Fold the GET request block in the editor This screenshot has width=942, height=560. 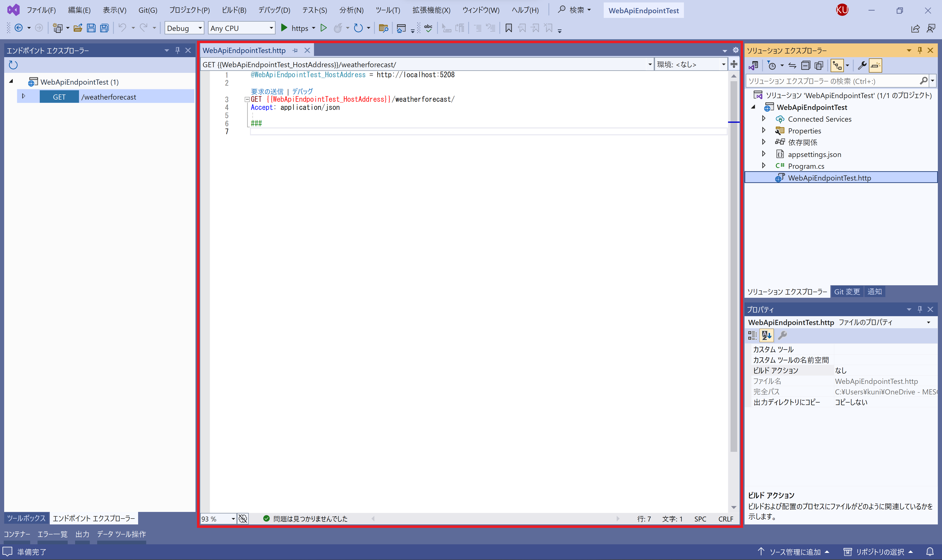(247, 100)
